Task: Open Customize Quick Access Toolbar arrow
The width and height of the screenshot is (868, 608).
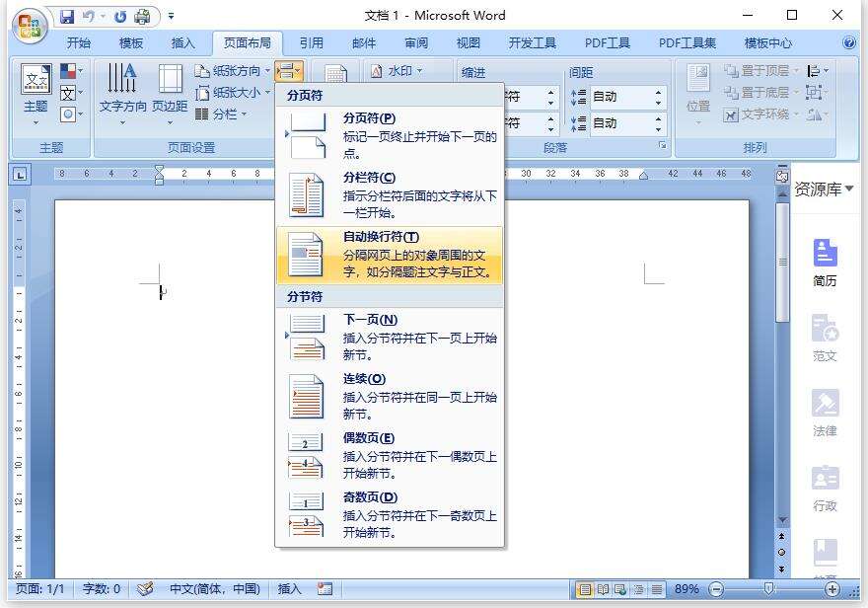Action: pyautogui.click(x=171, y=16)
